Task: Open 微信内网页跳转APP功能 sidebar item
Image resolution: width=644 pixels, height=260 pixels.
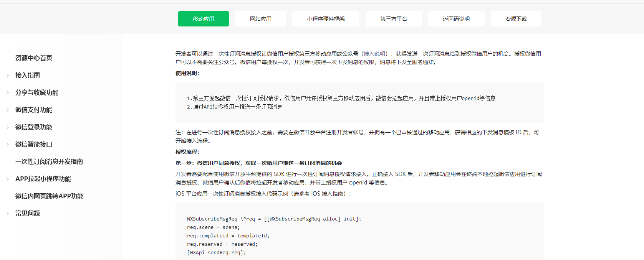Action: click(49, 196)
